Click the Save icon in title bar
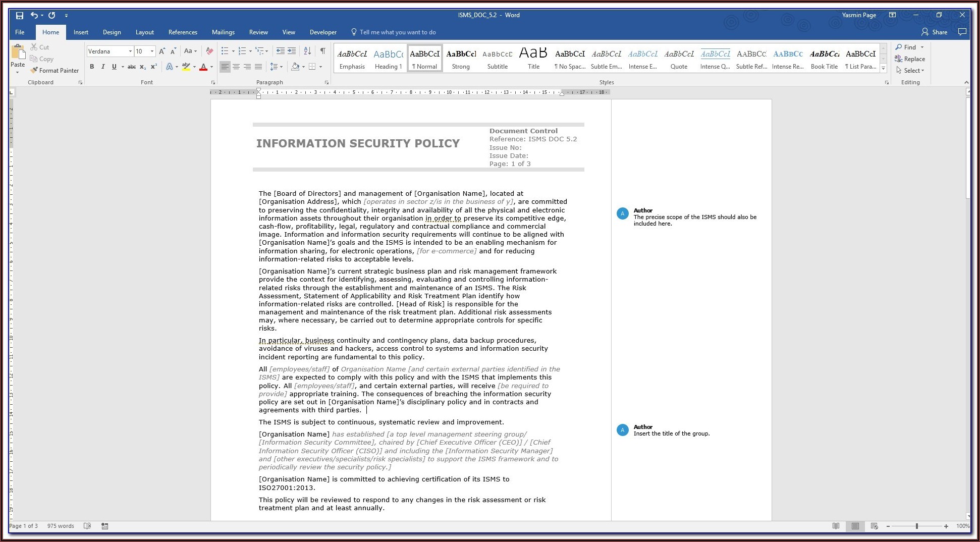 coord(20,15)
